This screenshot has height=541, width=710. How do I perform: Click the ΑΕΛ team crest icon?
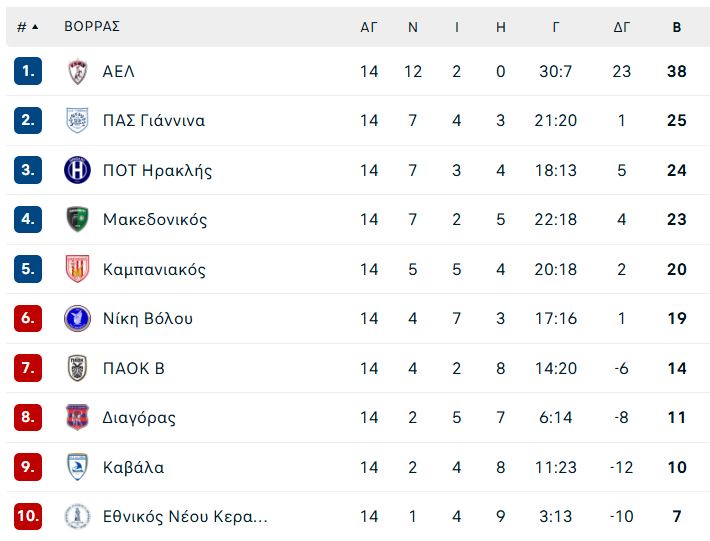77,72
